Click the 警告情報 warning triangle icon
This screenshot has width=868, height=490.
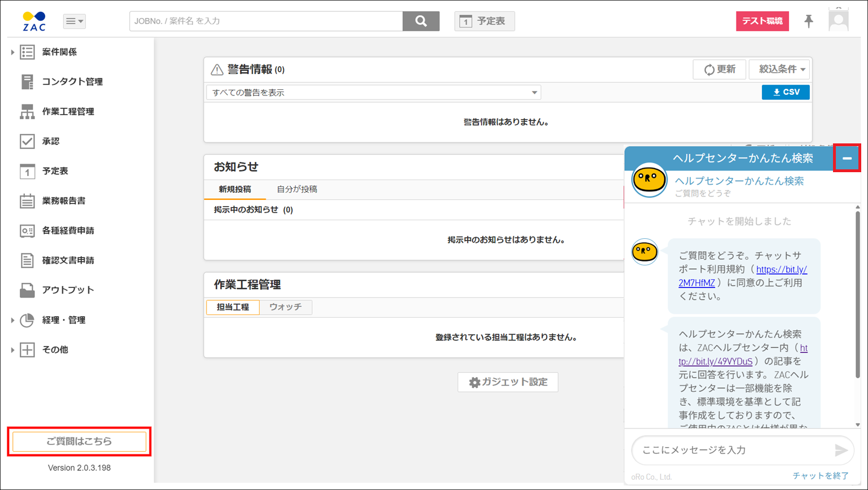[217, 70]
